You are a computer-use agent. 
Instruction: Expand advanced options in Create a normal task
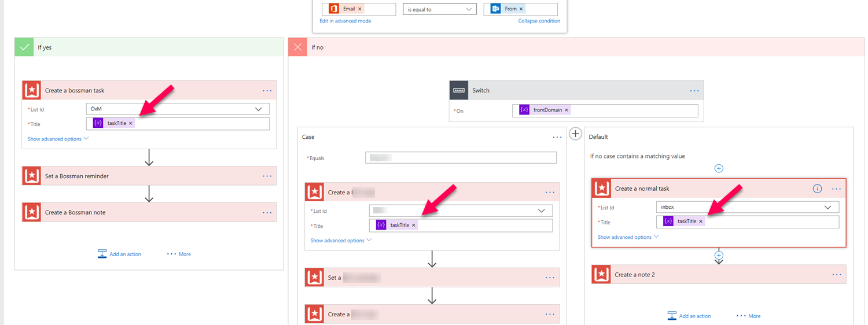pos(628,237)
